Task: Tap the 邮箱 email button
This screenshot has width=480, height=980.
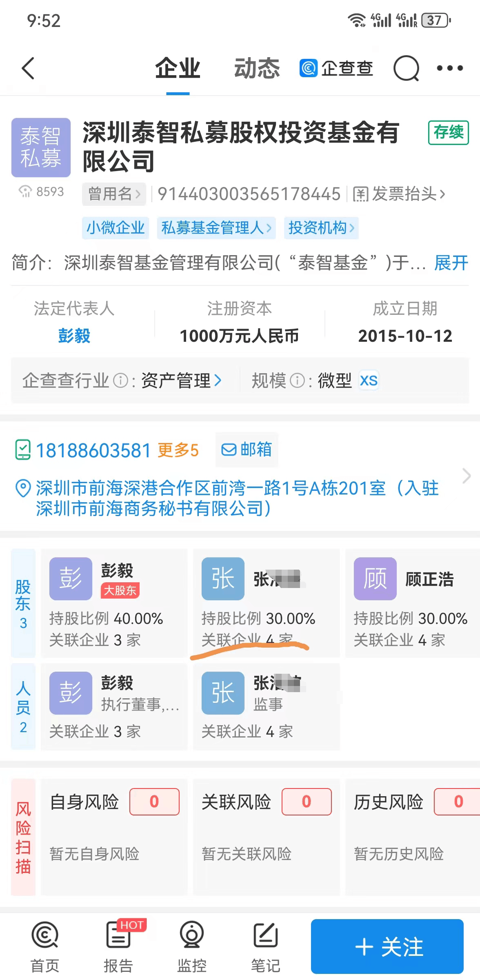Action: (247, 450)
